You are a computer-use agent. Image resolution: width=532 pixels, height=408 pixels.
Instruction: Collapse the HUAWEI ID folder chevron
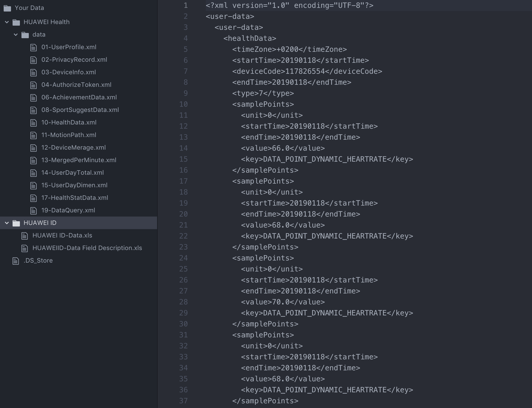pyautogui.click(x=7, y=223)
